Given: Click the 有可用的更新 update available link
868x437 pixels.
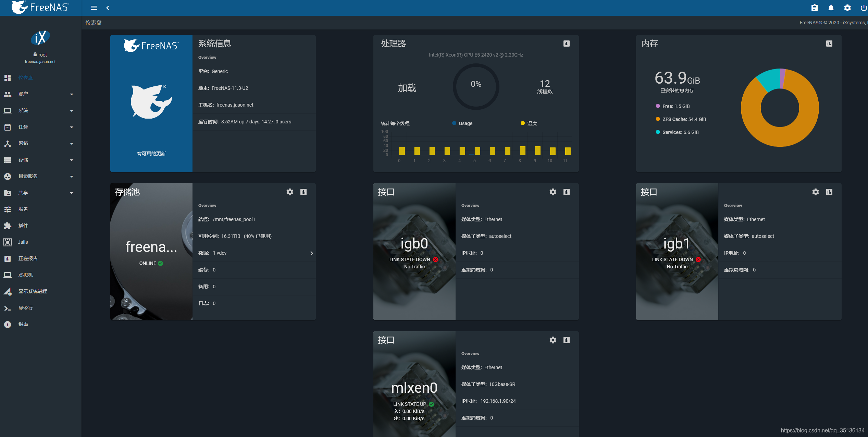Looking at the screenshot, I should [x=151, y=154].
